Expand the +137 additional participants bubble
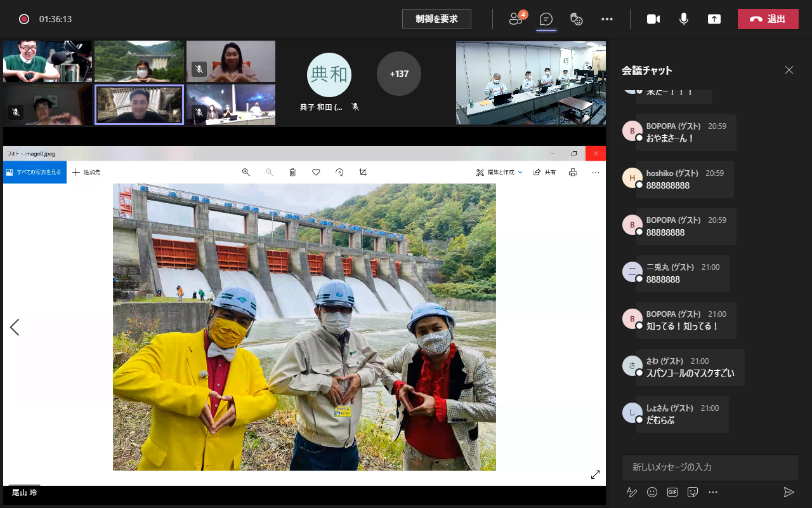The image size is (812, 508). click(x=399, y=74)
